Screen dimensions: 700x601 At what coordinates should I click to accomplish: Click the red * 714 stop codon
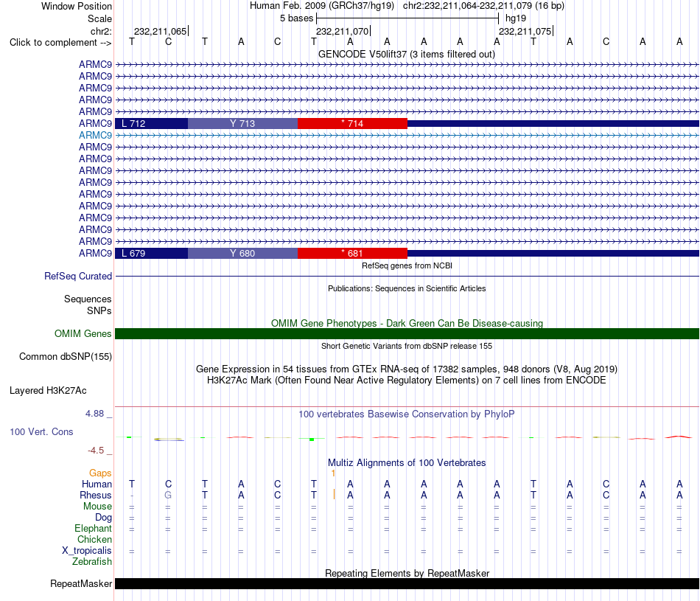(x=352, y=123)
